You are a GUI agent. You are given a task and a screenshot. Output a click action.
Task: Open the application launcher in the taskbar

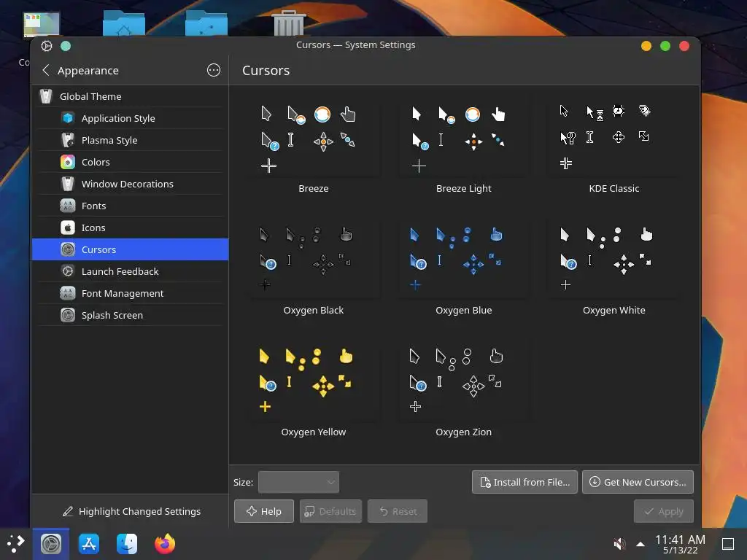16,544
